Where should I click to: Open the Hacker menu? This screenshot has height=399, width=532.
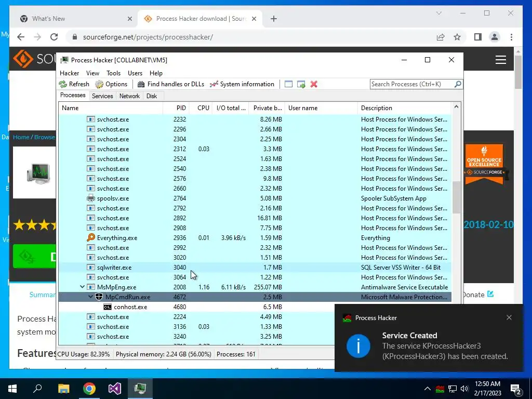pos(69,73)
